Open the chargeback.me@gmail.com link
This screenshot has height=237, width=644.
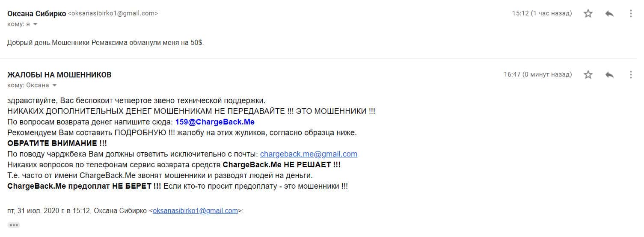tap(309, 154)
